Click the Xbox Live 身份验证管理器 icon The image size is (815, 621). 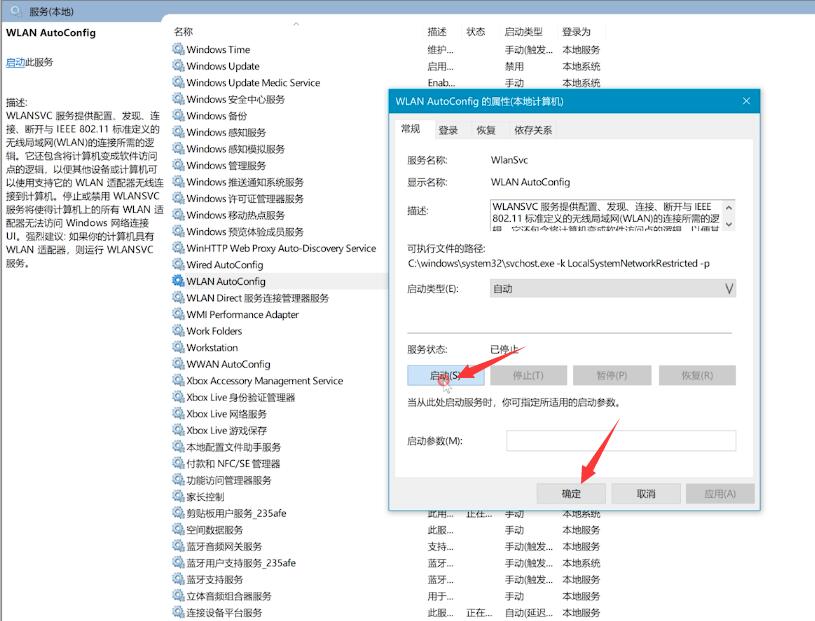coord(178,397)
